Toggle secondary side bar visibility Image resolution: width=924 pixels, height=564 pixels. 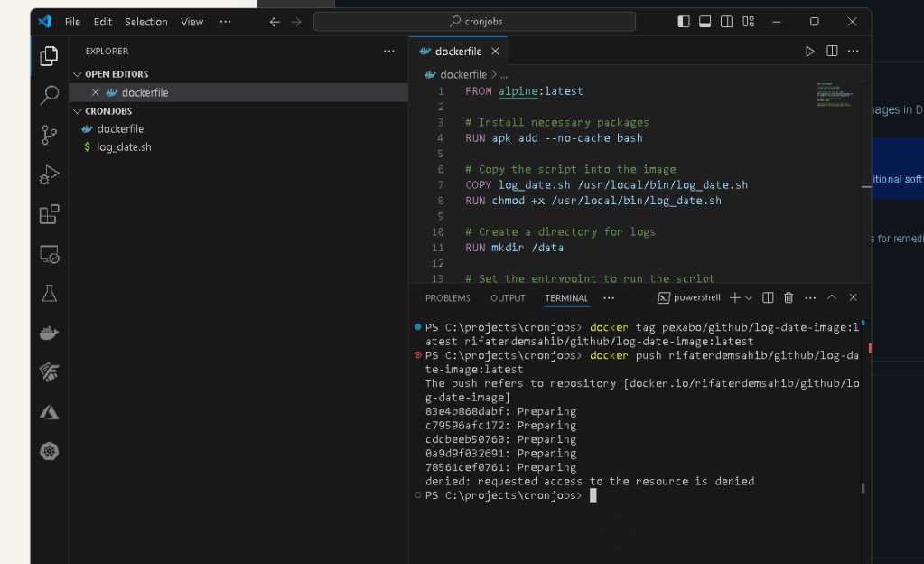pyautogui.click(x=726, y=22)
